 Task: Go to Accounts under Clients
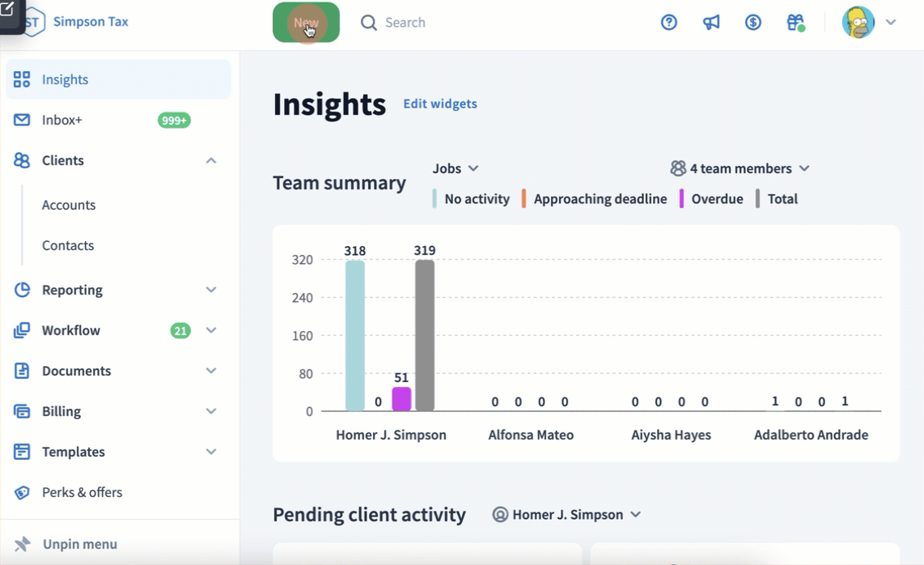click(x=69, y=205)
